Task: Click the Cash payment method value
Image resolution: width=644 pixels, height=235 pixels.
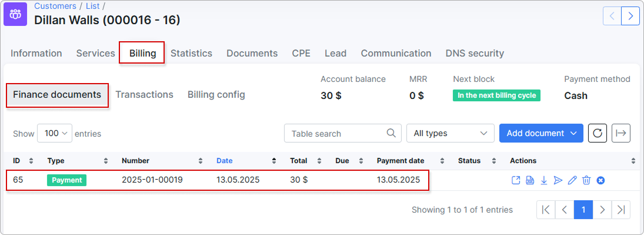Action: (576, 96)
